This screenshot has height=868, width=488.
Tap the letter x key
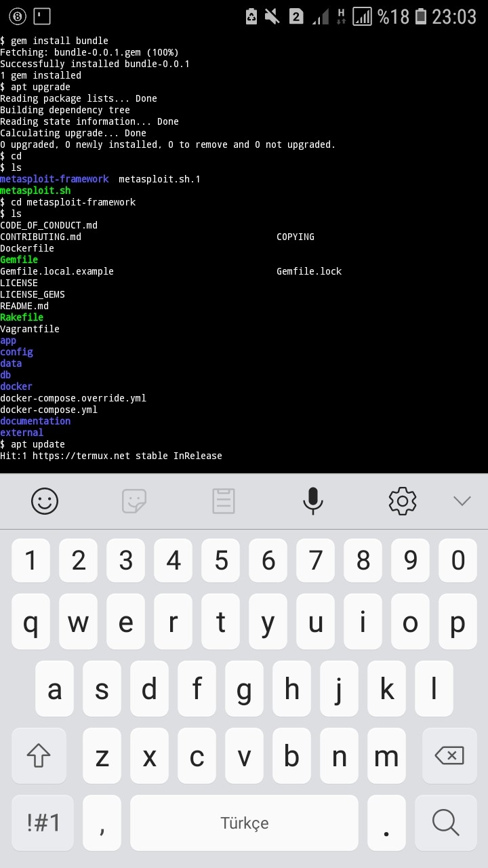click(x=149, y=755)
